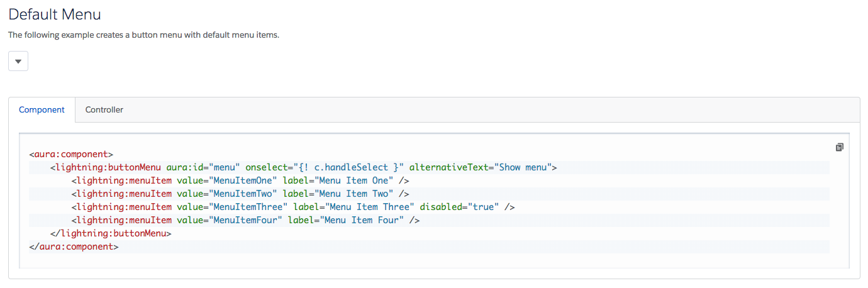Open the button menu dropdown arrow
This screenshot has width=868, height=288.
[18, 61]
